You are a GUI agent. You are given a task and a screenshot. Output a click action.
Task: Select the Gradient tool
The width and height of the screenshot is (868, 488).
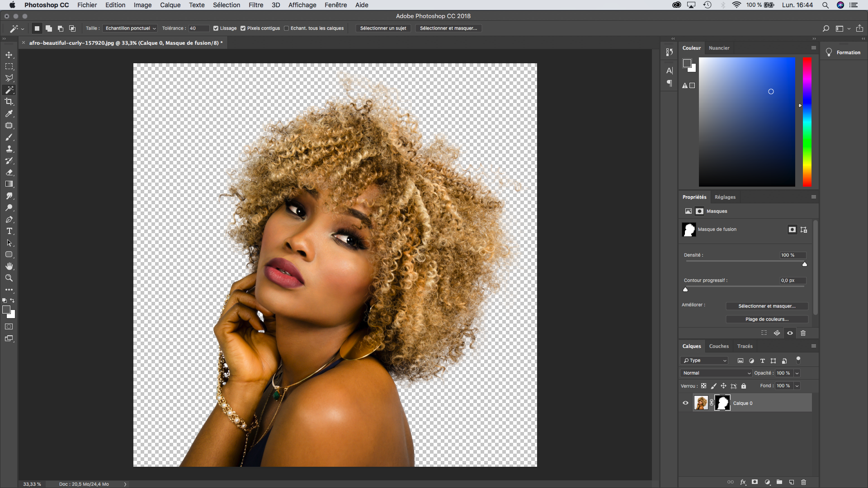coord(9,184)
